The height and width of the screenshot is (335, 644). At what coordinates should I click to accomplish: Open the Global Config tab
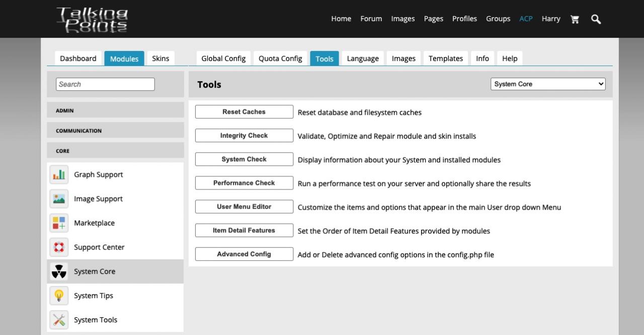pyautogui.click(x=223, y=58)
